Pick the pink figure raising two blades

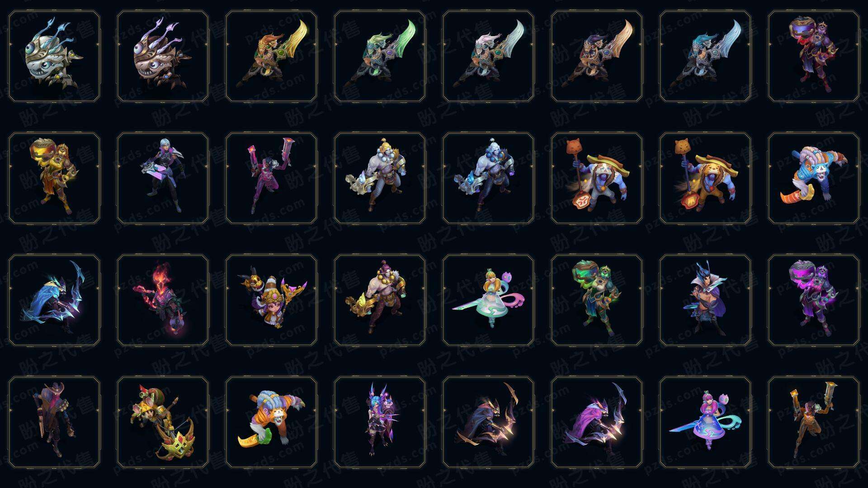click(271, 178)
